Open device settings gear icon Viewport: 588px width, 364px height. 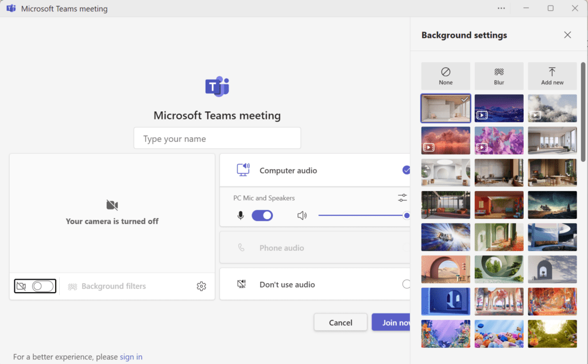tap(202, 286)
